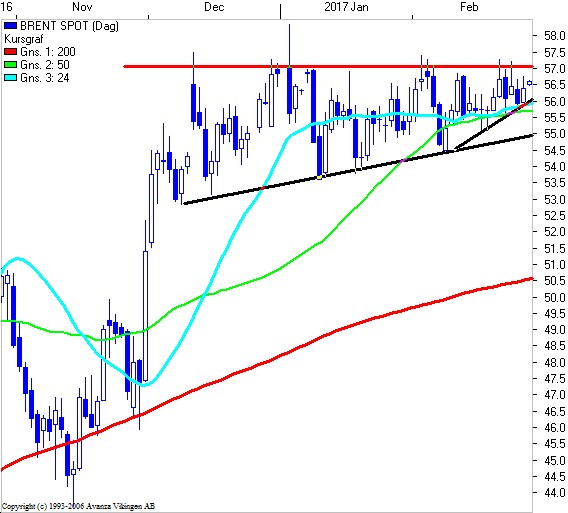Image resolution: width=568 pixels, height=513 pixels.
Task: Select the long black rising trendline
Action: [358, 169]
